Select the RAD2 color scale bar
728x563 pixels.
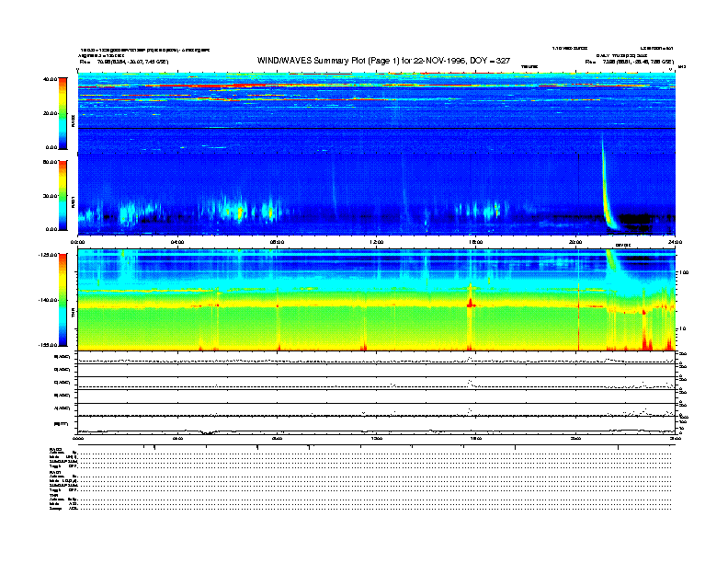(63, 113)
